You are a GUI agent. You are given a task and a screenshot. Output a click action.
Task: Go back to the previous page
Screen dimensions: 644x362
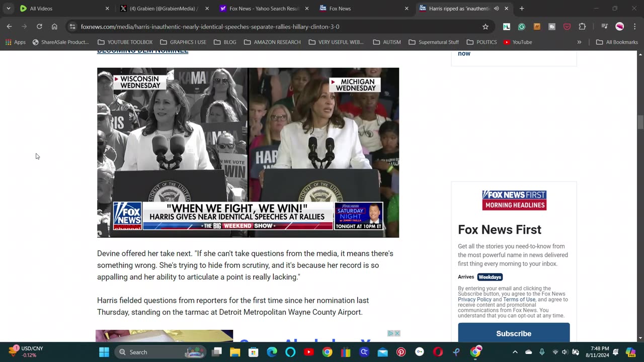(9, 27)
